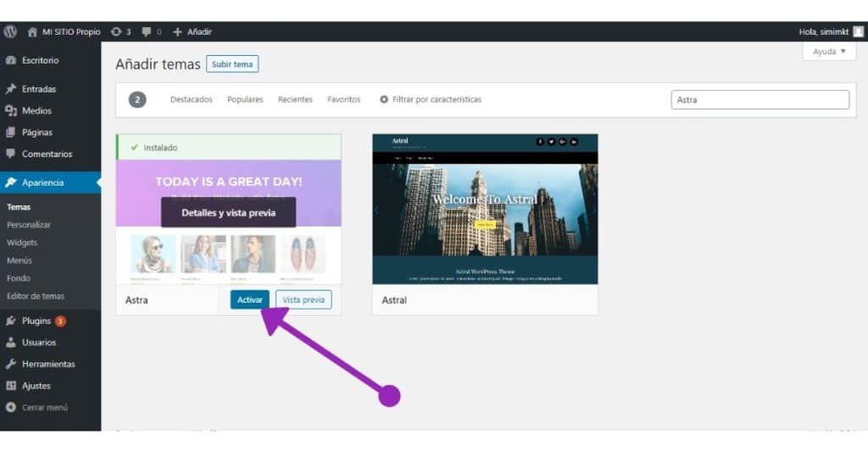Click the Filtrar por características gear icon

384,100
